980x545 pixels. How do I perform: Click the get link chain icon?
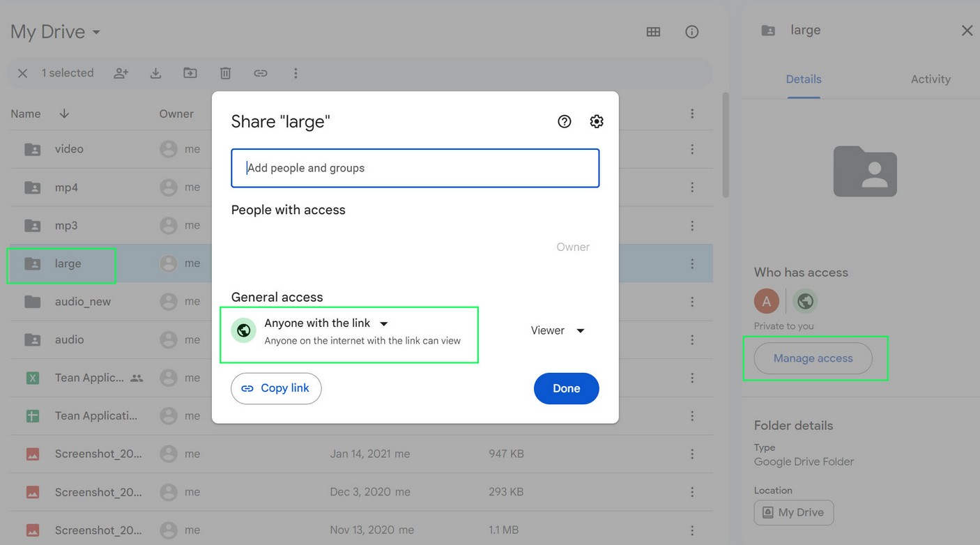261,73
